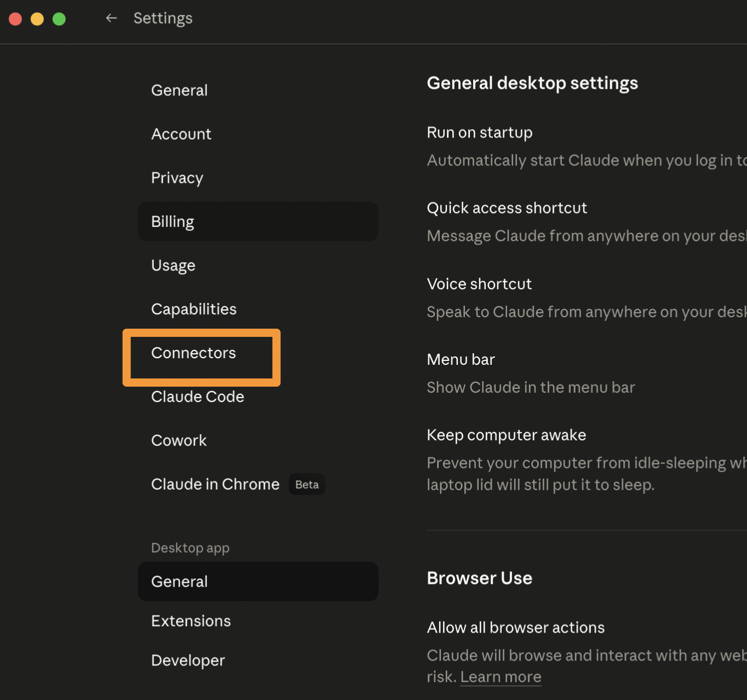The height and width of the screenshot is (700, 747).
Task: Show the Usage settings page
Action: (258, 265)
